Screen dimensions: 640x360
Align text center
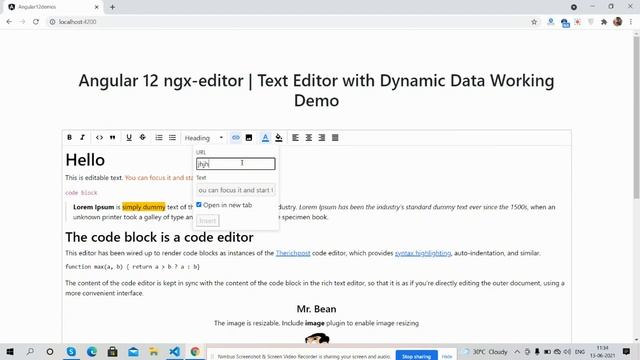[x=309, y=138]
